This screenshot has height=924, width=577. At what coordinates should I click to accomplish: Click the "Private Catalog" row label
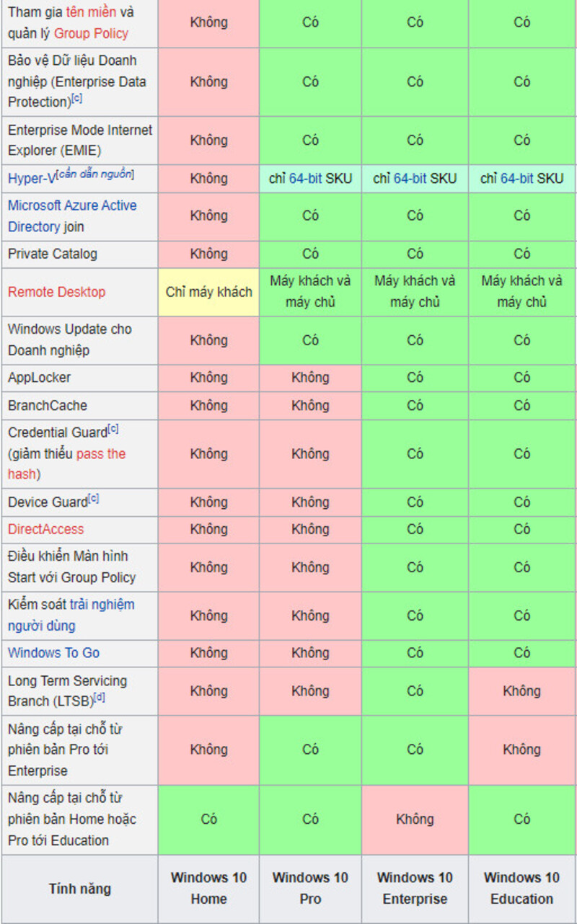tap(53, 254)
